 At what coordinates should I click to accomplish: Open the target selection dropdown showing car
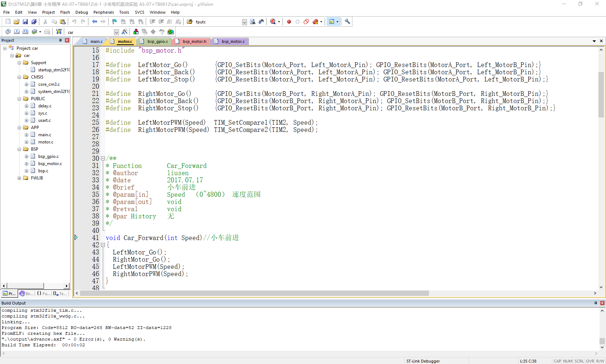[x=116, y=32]
